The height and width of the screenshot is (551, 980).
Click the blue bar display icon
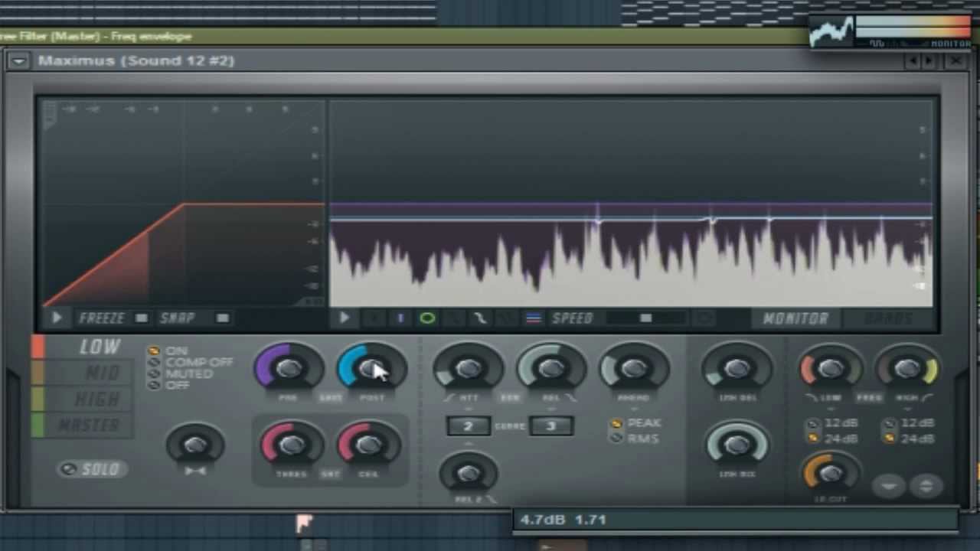point(400,318)
